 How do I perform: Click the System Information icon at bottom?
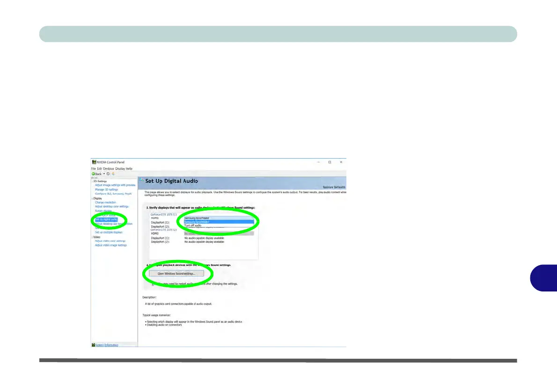click(x=93, y=345)
